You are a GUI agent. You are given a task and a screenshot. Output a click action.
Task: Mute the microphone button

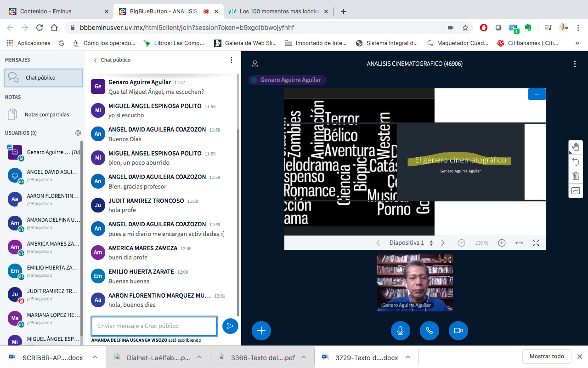[x=401, y=330]
